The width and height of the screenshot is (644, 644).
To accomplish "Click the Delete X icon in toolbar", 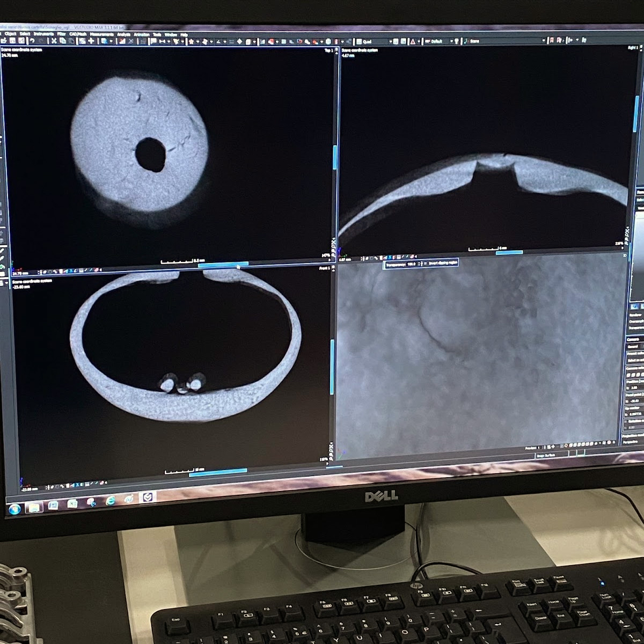I will point(131,41).
